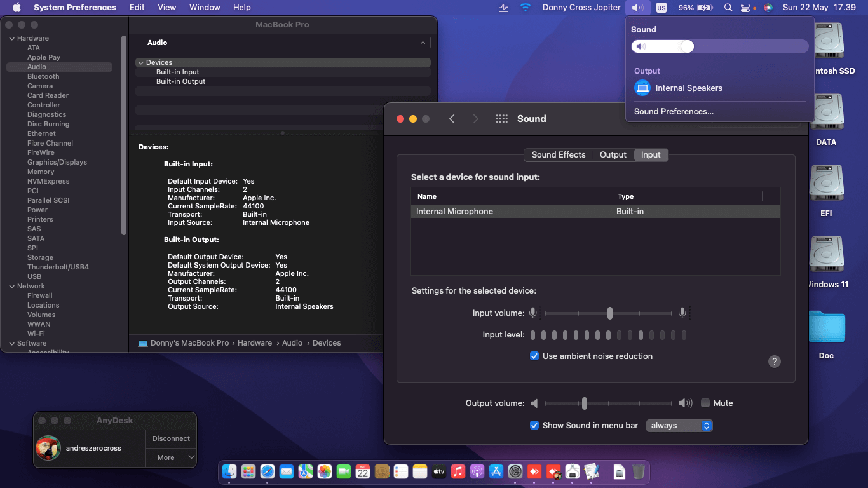Viewport: 868px width, 488px height.
Task: Open the 'always' popup menu
Action: click(x=679, y=426)
